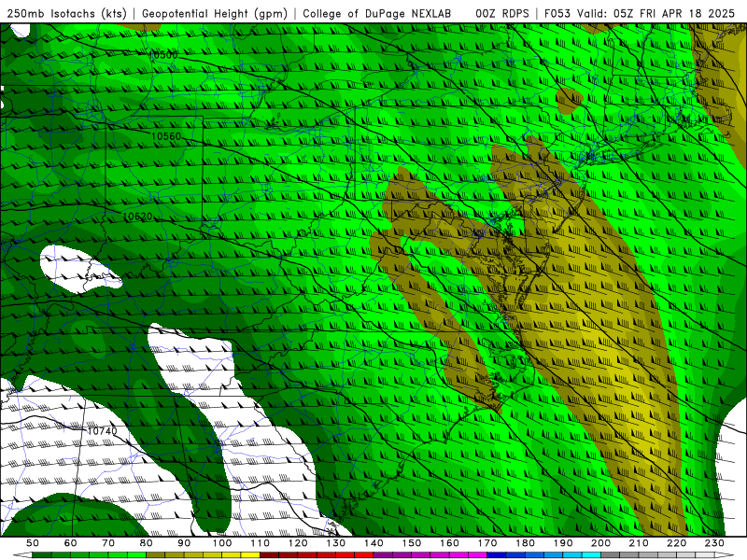The height and width of the screenshot is (560, 747).
Task: Click the bright yellow swatch below 110
Action: tap(250, 555)
